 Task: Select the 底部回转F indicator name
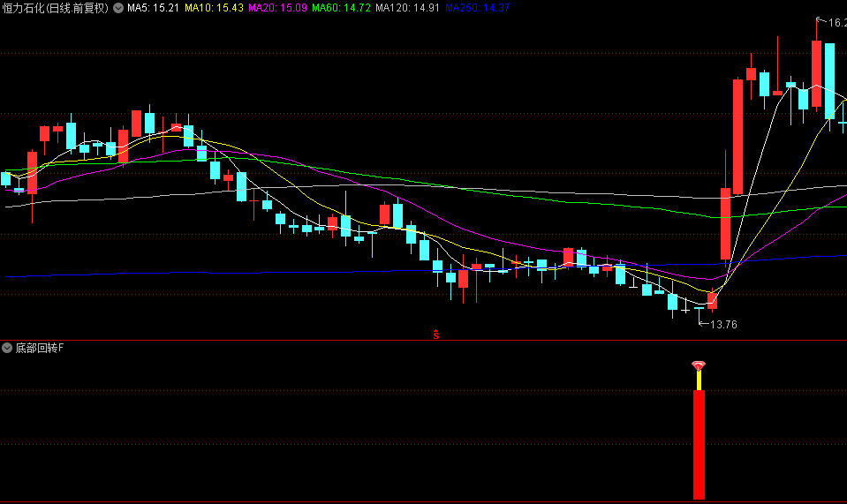point(39,348)
